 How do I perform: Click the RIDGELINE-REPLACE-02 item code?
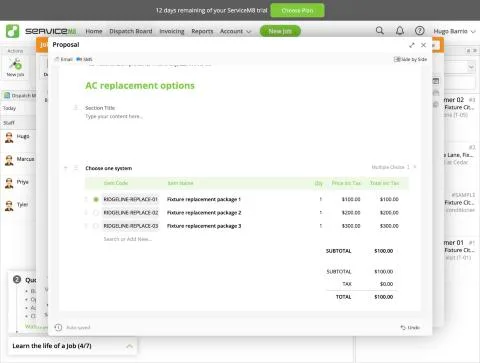(130, 213)
